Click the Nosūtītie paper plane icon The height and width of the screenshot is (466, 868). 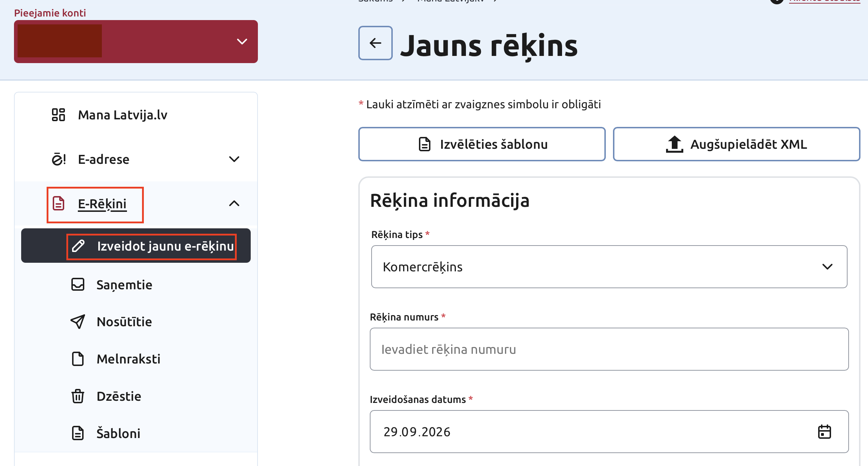pyautogui.click(x=78, y=322)
